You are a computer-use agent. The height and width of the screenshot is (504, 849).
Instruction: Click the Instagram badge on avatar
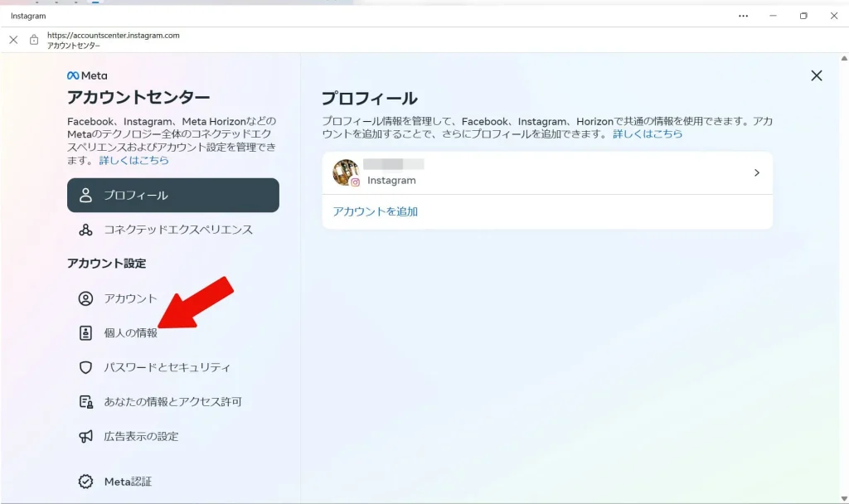(x=355, y=182)
